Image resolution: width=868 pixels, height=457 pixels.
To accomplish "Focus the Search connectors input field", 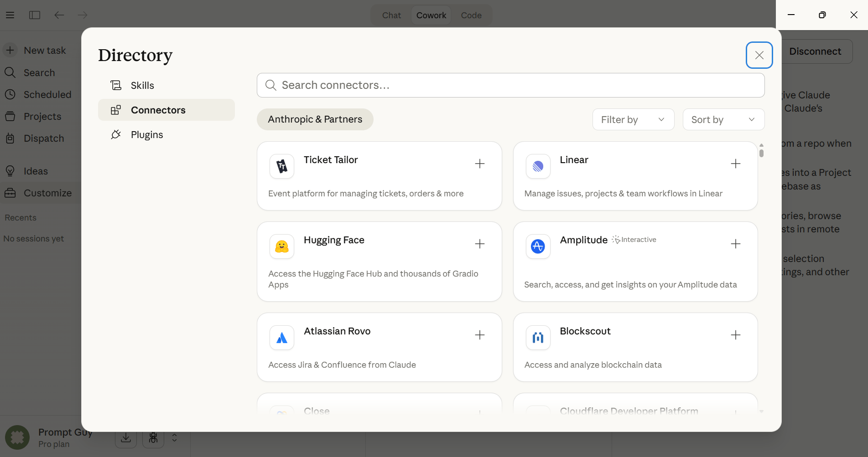I will (x=511, y=85).
